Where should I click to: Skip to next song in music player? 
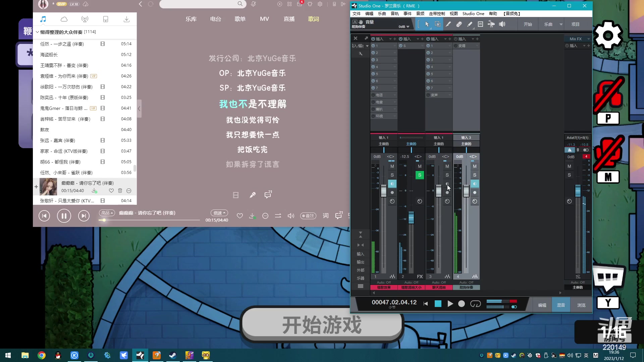[84, 216]
